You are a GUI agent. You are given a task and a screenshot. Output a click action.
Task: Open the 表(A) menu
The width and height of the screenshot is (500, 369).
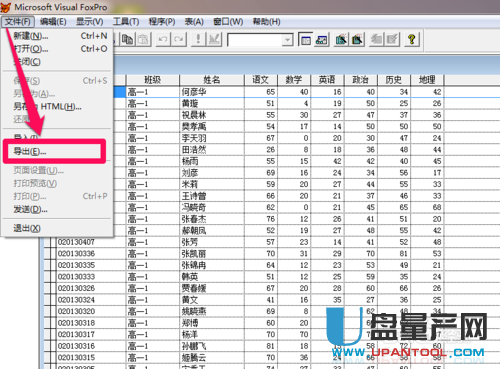click(x=194, y=22)
